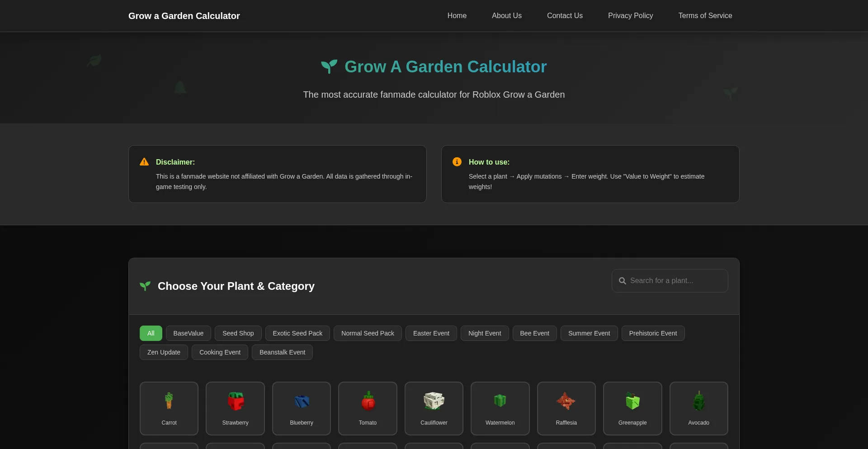The image size is (868, 449).
Task: Filter by Prehistoric Event category
Action: 653,333
